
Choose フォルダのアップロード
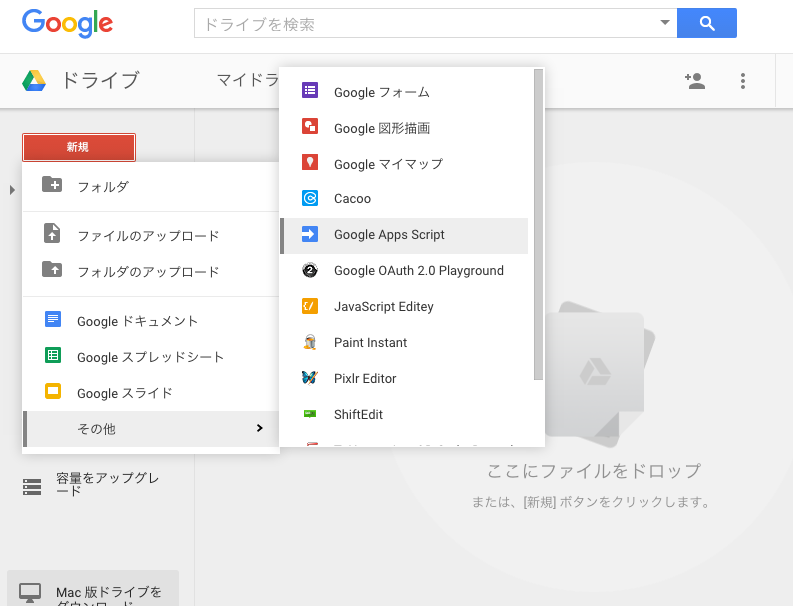pos(151,272)
